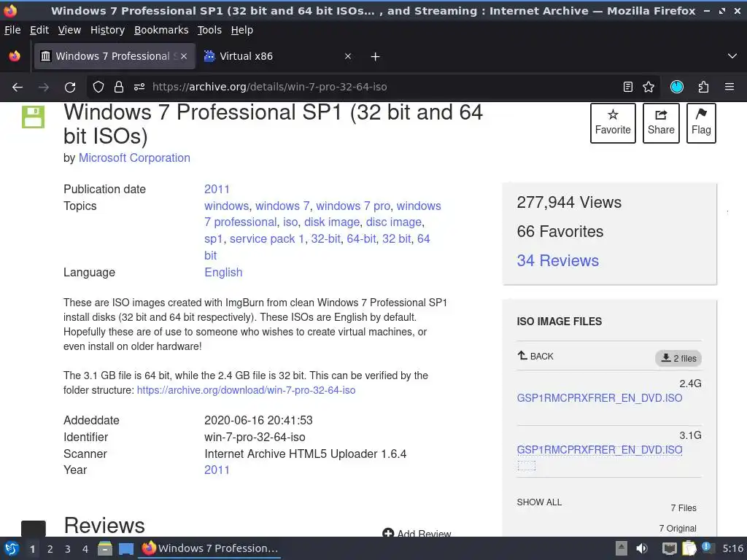Open tracking protection shield icon
Image resolution: width=747 pixels, height=560 pixels.
tap(98, 87)
